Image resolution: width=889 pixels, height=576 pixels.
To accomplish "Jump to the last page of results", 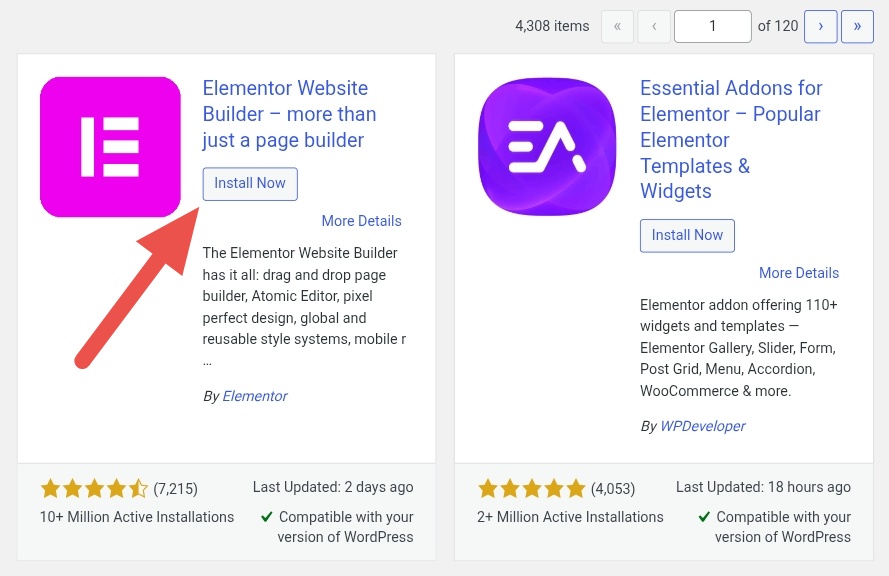I will 857,26.
